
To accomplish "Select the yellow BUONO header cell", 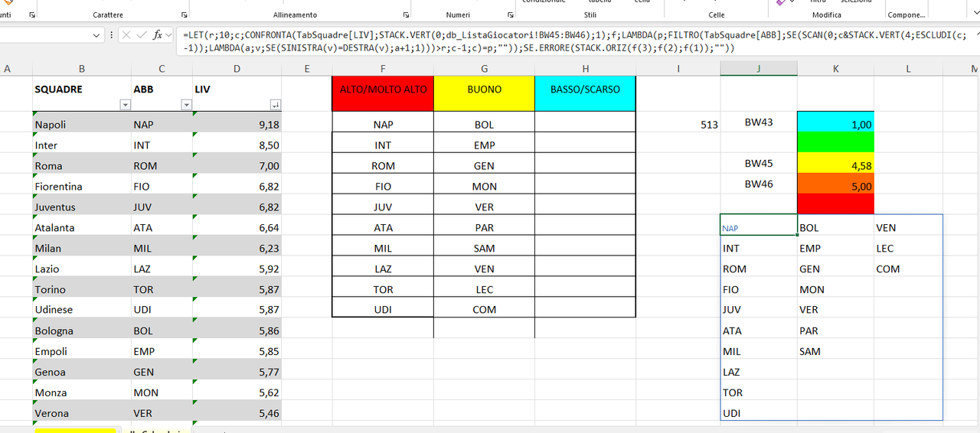I will (x=484, y=93).
